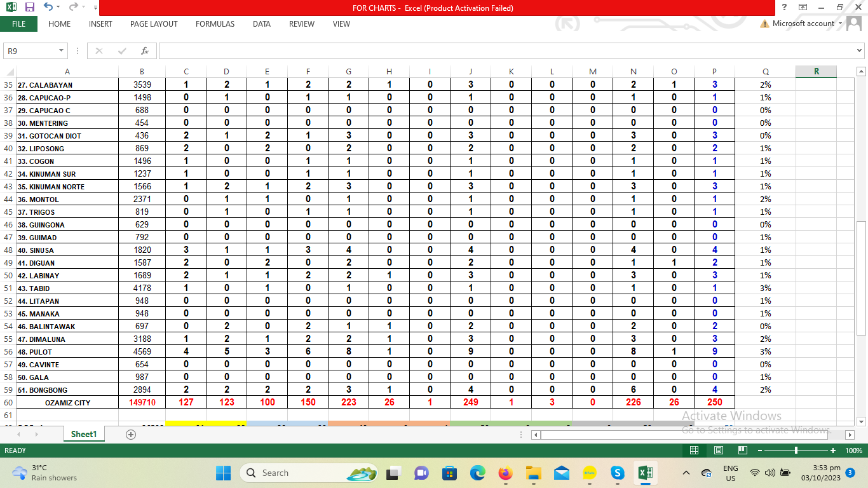Click the account avatar picture icon
The width and height of the screenshot is (868, 488).
click(x=854, y=24)
